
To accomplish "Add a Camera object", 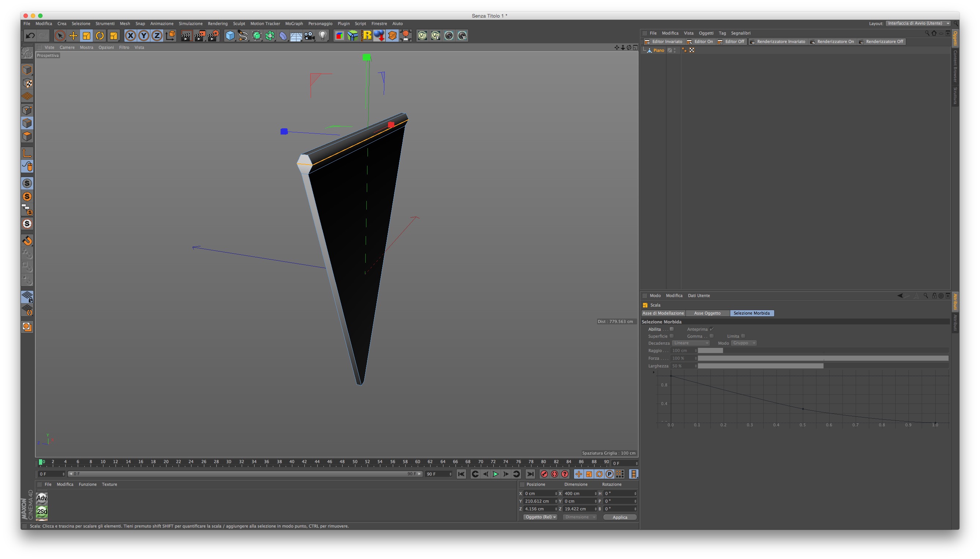I will coord(309,36).
